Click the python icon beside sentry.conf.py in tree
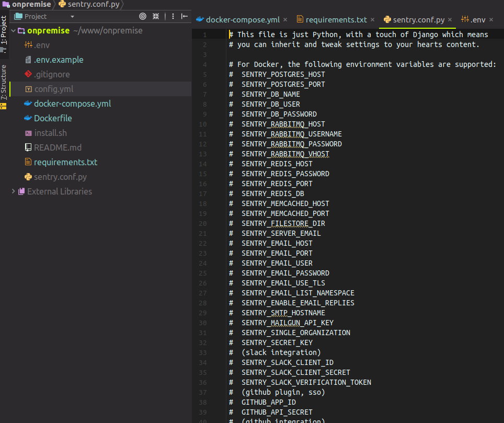 [x=28, y=177]
